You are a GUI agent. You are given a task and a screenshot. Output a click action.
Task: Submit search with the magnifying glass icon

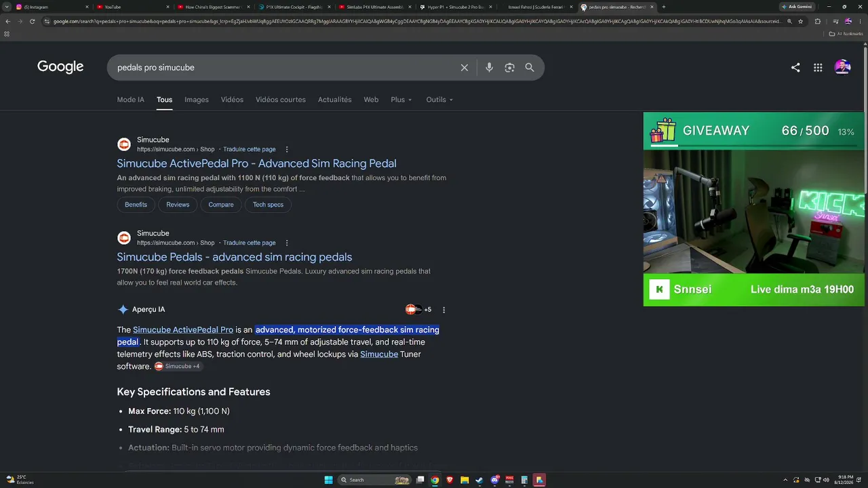coord(530,68)
